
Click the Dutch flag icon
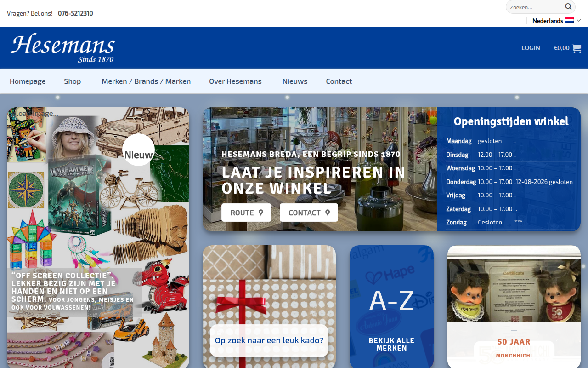point(570,20)
